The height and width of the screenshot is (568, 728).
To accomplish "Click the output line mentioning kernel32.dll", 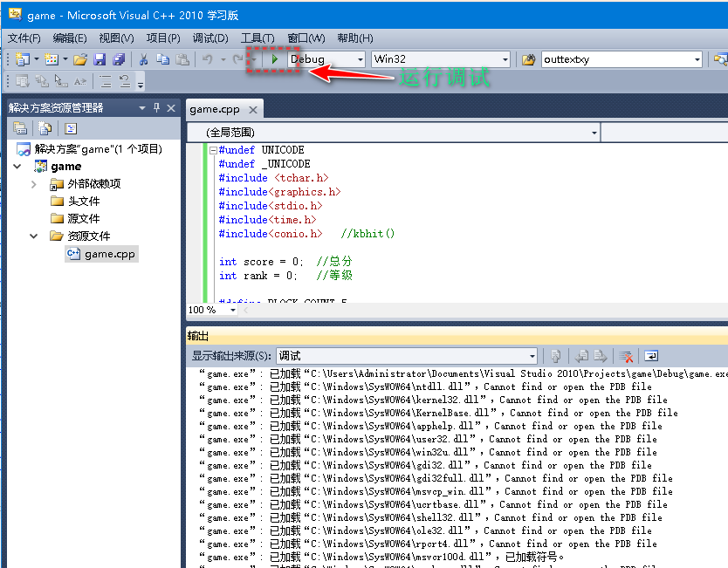I will 433,400.
